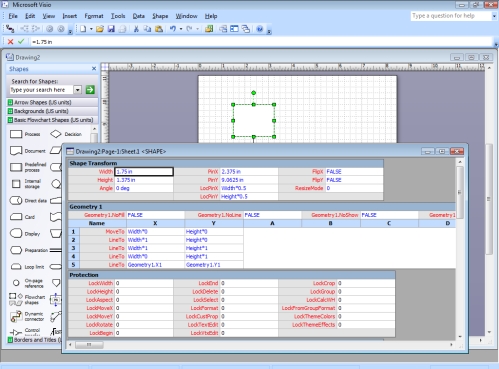Open the Tools menu
The image size is (499, 369).
[x=118, y=16]
